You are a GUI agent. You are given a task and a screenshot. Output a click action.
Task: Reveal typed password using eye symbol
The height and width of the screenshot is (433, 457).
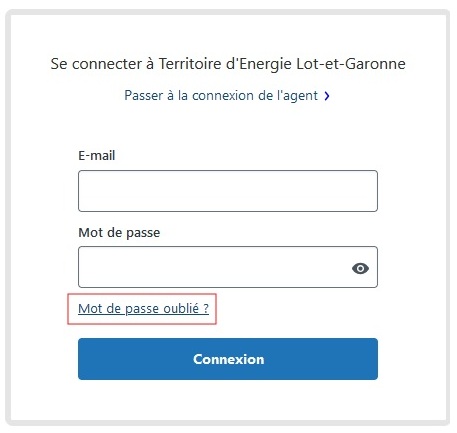pyautogui.click(x=360, y=268)
